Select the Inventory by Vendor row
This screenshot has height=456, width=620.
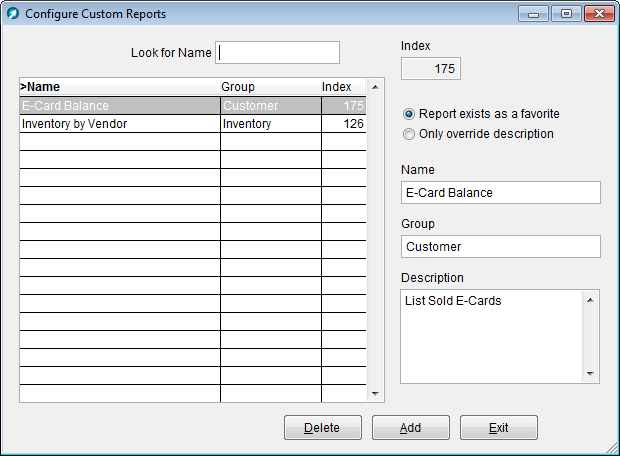point(193,124)
